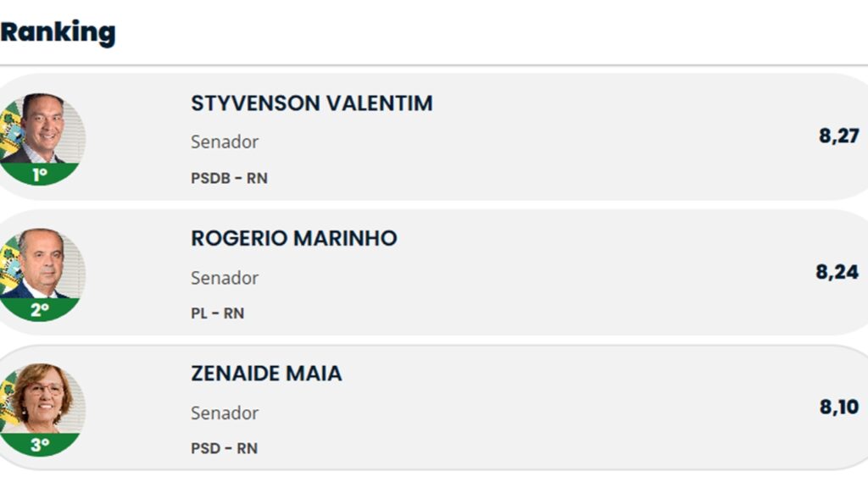Viewport: 868px width, 488px height.
Task: Click the score 8,24
Action: (837, 272)
